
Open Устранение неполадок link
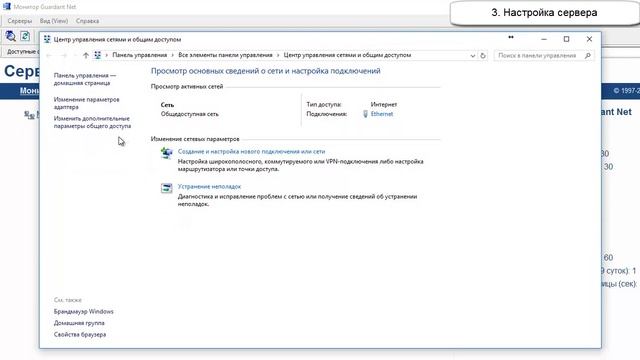(x=209, y=187)
